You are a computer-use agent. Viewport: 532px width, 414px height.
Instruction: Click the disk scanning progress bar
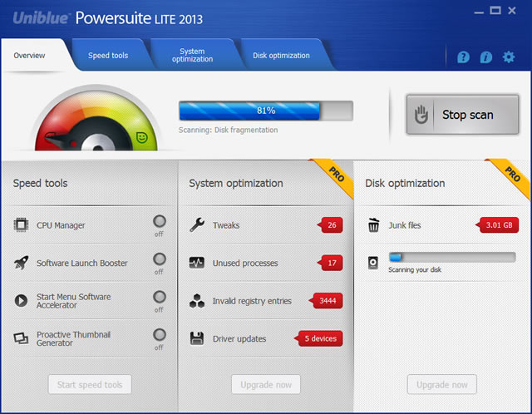pyautogui.click(x=452, y=257)
